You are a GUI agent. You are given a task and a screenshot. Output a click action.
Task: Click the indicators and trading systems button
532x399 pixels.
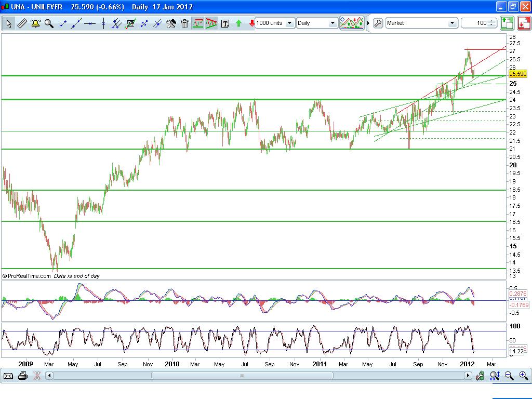pos(352,23)
